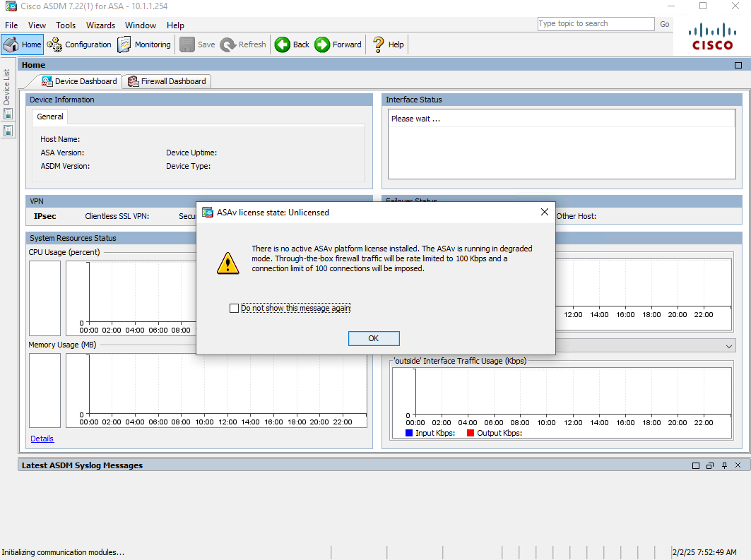Click the Clientless SSL VPN label
Screen dimensions: 751x560
117,216
